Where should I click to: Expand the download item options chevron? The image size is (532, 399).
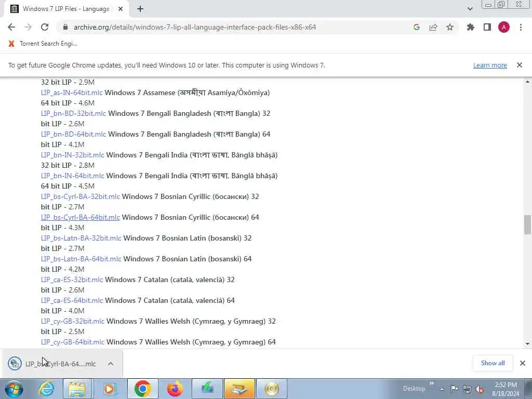tap(111, 364)
